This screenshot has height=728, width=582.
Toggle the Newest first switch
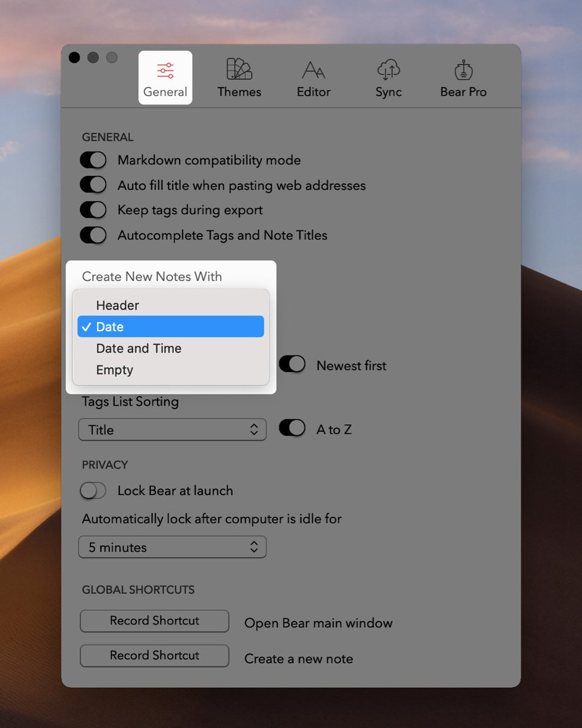click(292, 365)
